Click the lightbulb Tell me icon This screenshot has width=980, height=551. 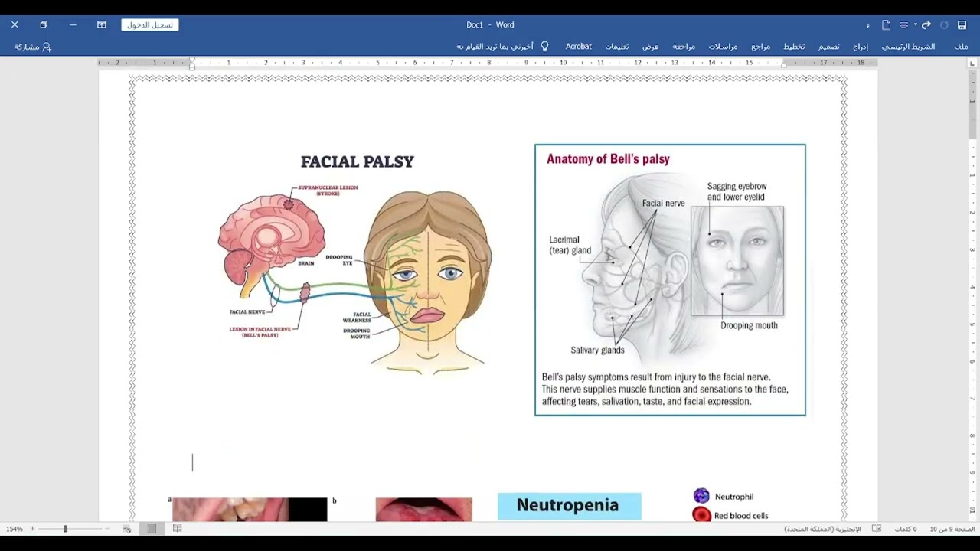click(545, 47)
